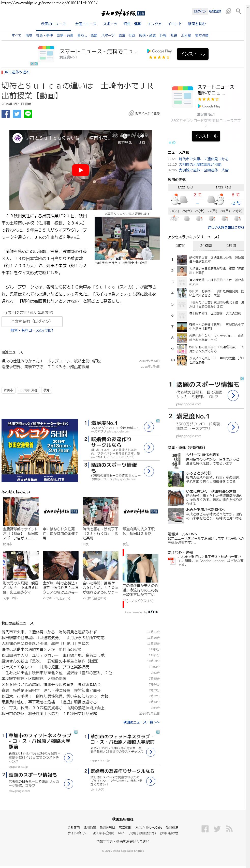Open 情報や写真・動画をお寄せください link
This screenshot has height=868, width=250.
(x=123, y=841)
